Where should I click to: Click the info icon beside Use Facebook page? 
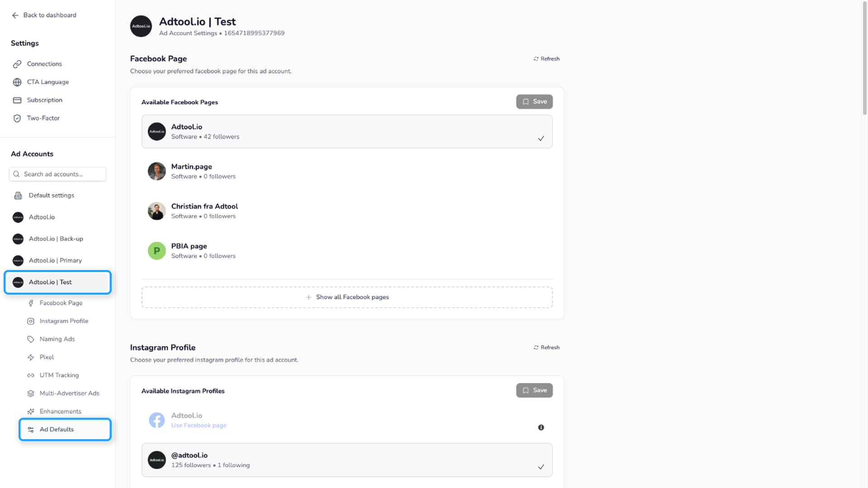pos(541,427)
